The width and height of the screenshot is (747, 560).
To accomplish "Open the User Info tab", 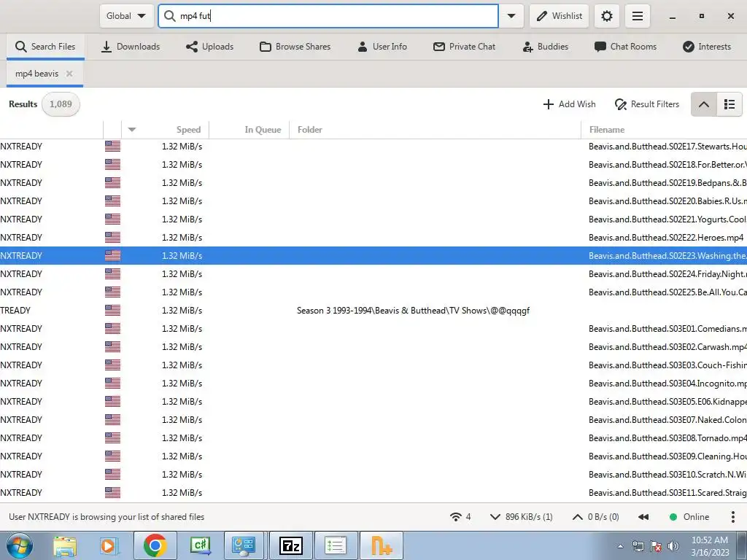I will pyautogui.click(x=382, y=47).
